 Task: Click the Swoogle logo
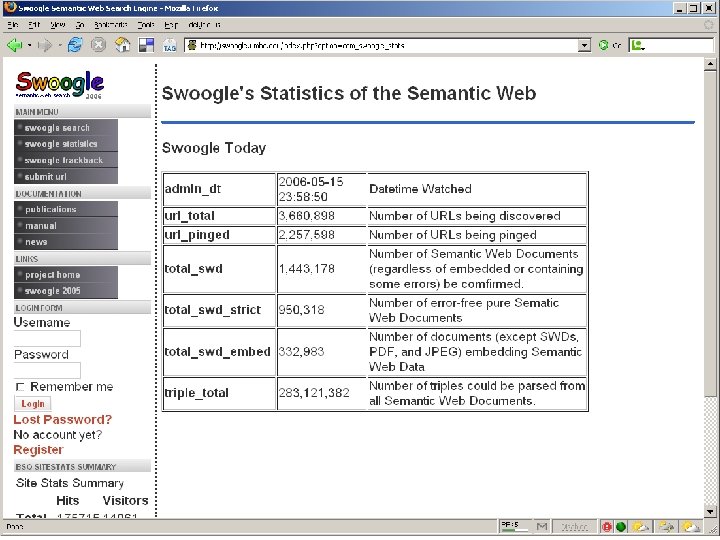[x=60, y=84]
